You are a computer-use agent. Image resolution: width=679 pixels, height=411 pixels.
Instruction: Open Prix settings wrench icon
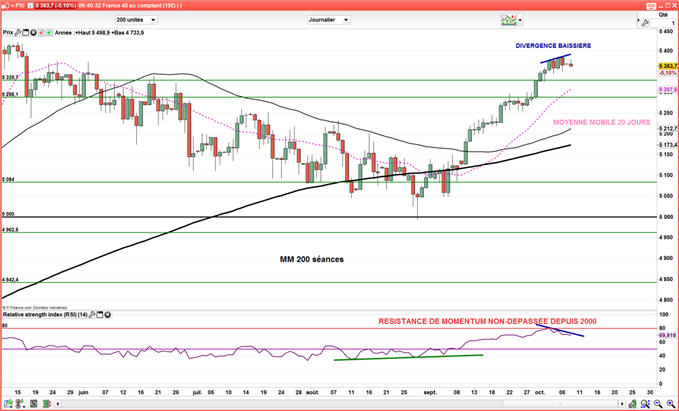[x=17, y=32]
